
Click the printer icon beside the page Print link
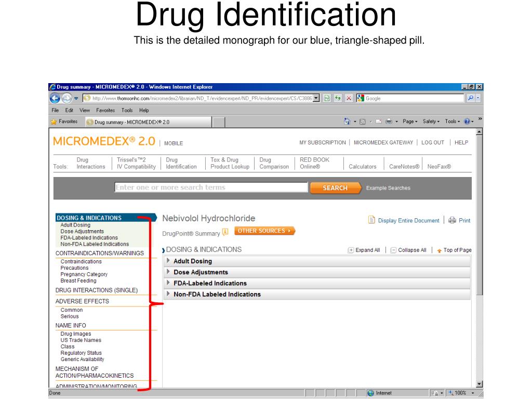(453, 220)
